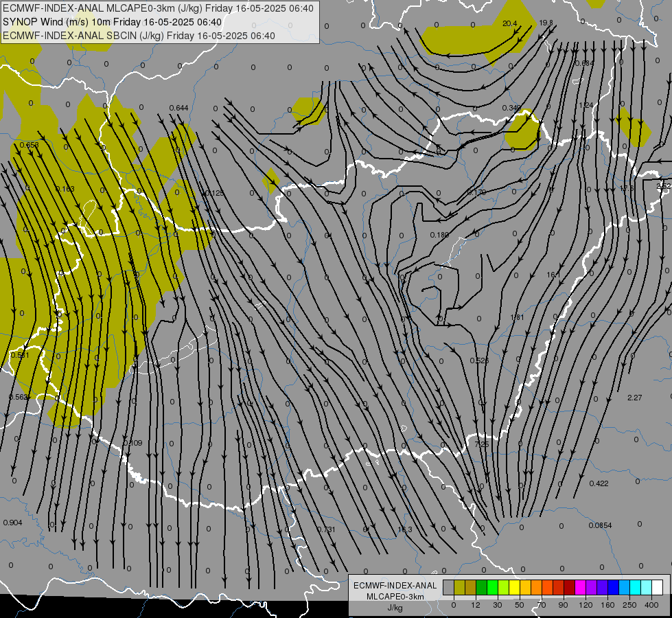The image size is (672, 618).
Task: Click the legend's MLCAPE0-3km caption
Action: pos(395,597)
